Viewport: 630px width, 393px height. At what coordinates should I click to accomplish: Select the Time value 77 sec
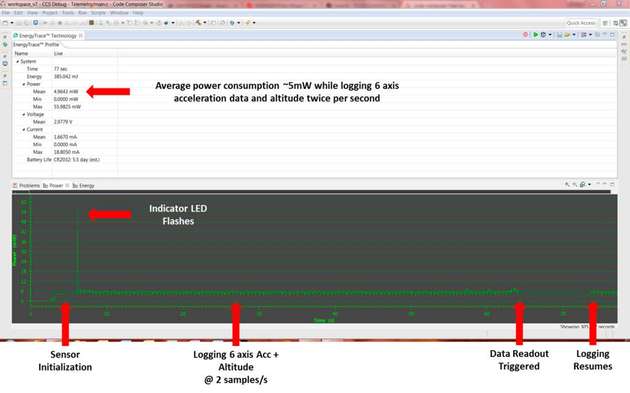pyautogui.click(x=61, y=69)
